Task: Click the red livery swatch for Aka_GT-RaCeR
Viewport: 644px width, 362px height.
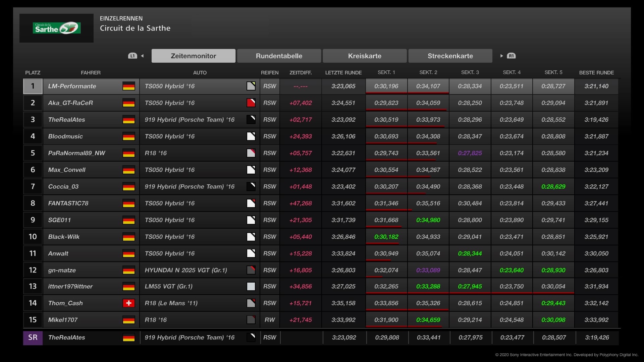Action: (x=251, y=103)
